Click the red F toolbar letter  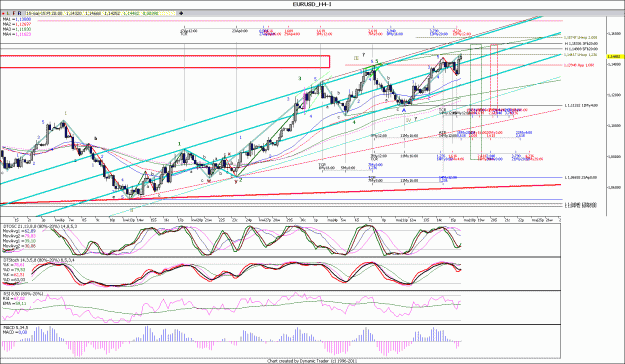click(14, 13)
